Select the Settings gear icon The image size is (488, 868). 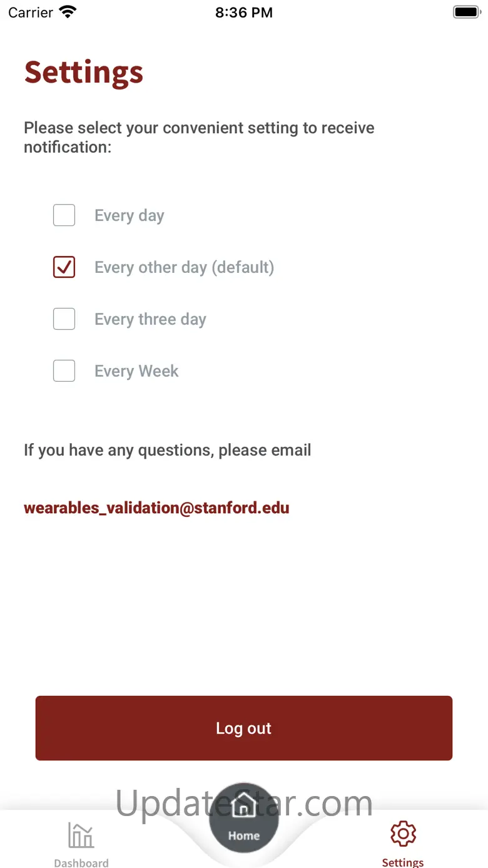[403, 834]
